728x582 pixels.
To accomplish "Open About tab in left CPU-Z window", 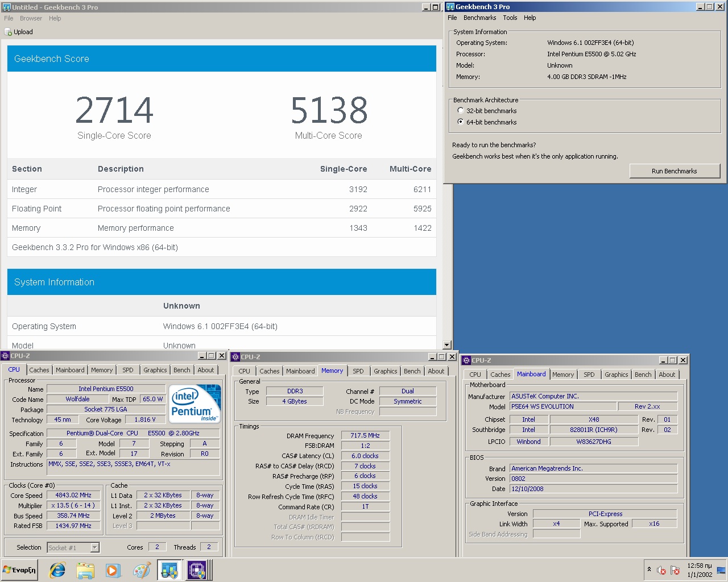I will click(x=206, y=370).
